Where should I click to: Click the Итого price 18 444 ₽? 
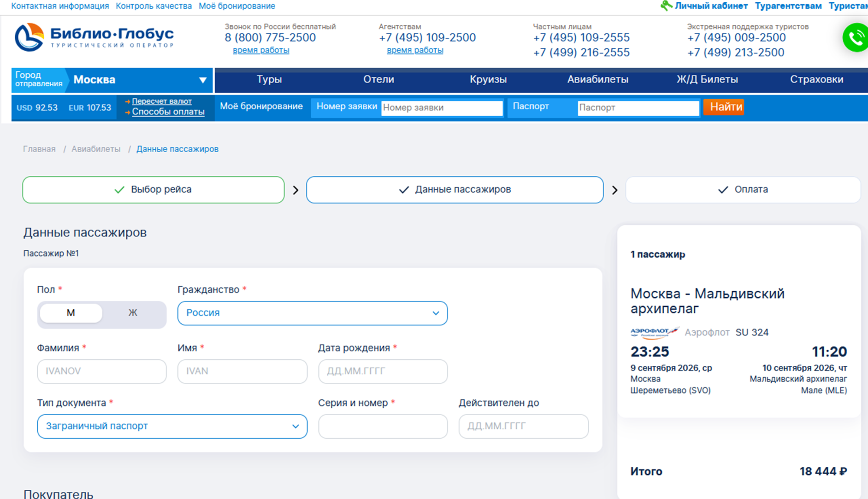[823, 471]
